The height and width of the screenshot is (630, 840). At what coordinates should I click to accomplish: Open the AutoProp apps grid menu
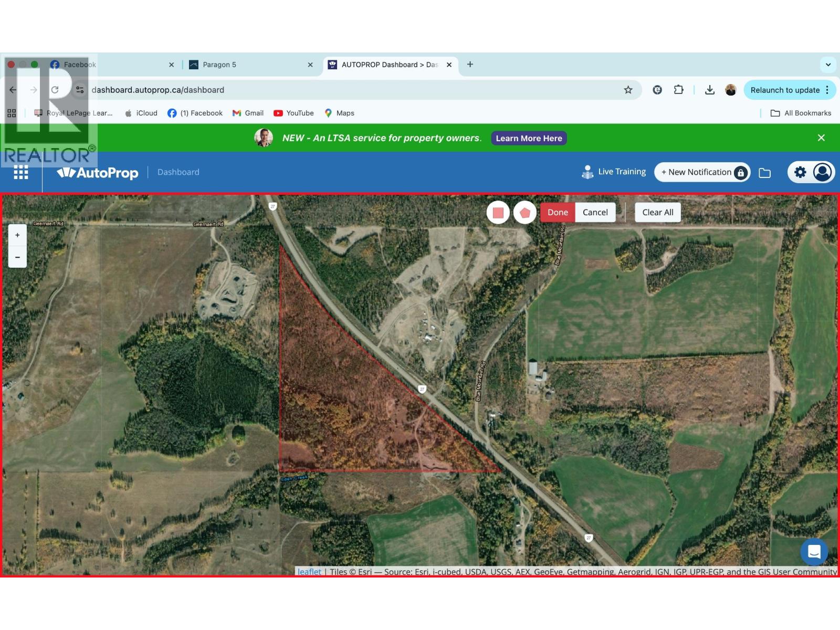pos(21,172)
